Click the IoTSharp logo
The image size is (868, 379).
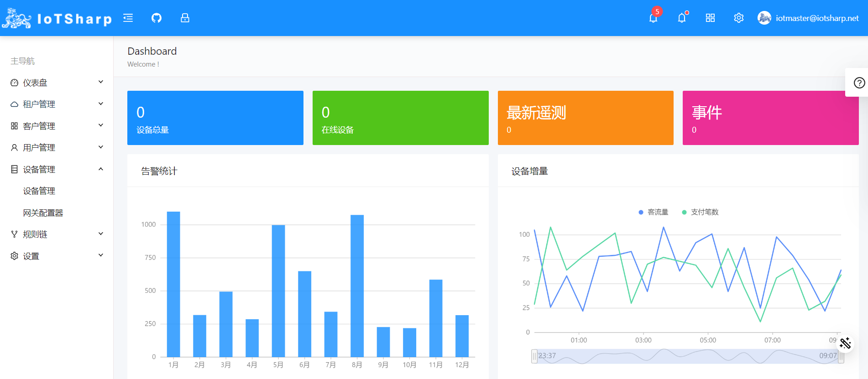[x=57, y=18]
